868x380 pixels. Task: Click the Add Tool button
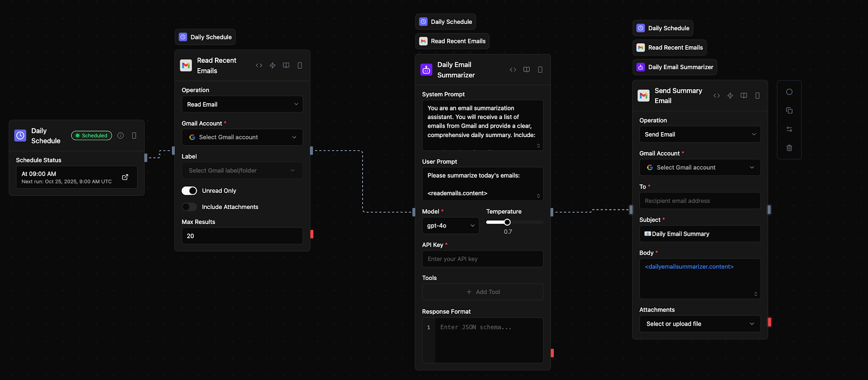(483, 292)
